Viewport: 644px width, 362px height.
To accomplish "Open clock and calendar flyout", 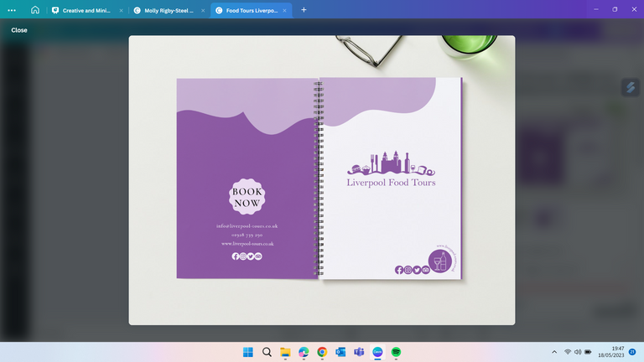I will 611,352.
